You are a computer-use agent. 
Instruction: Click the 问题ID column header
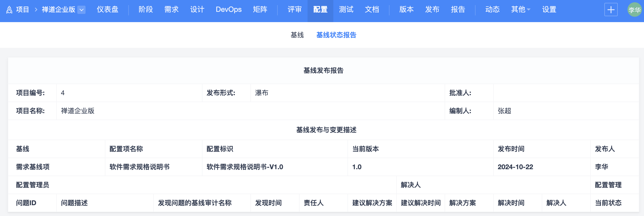[26, 203]
